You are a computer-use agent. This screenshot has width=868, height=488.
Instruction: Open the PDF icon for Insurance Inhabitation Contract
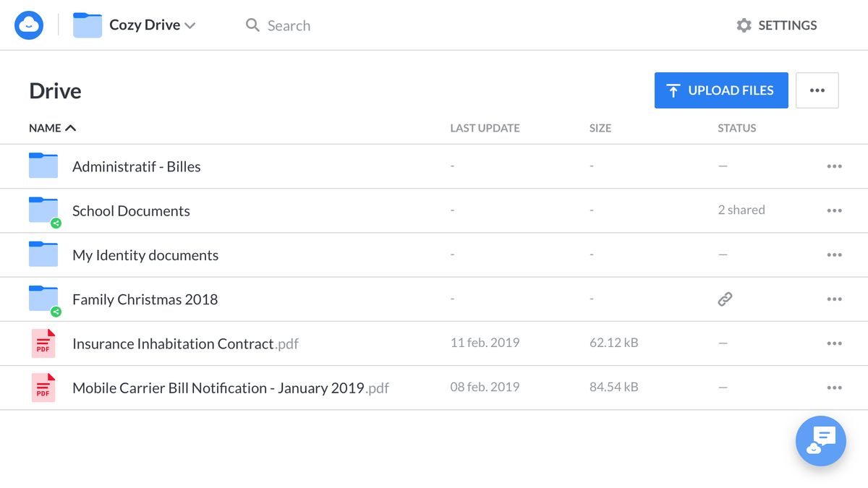coord(43,343)
